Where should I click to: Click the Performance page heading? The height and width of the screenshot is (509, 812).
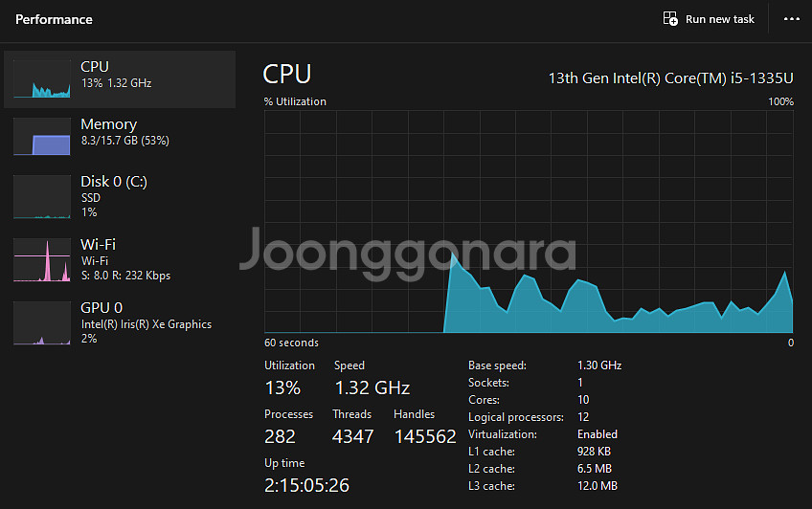54,19
